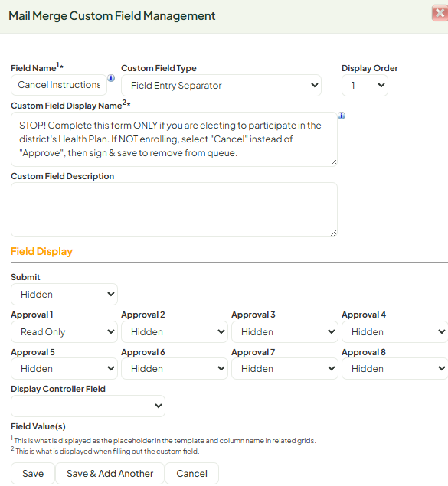The width and height of the screenshot is (448, 486).
Task: Open the Submit visibility dropdown
Action: point(64,294)
